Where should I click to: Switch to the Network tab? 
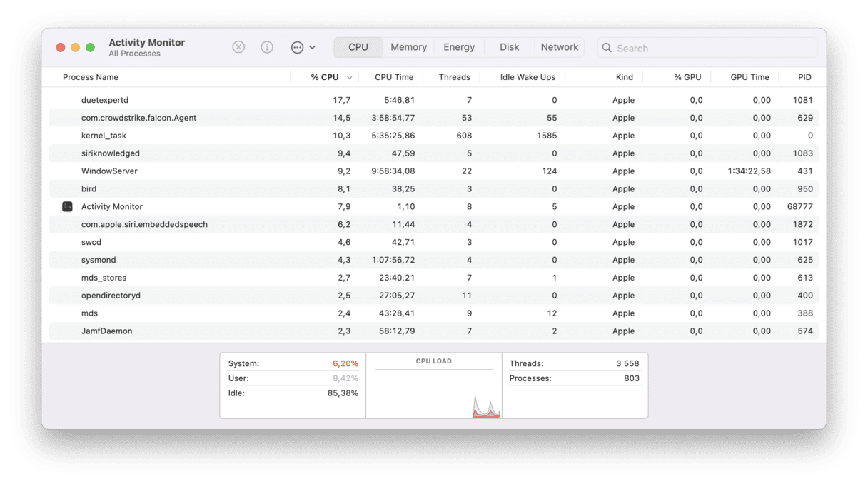click(559, 47)
